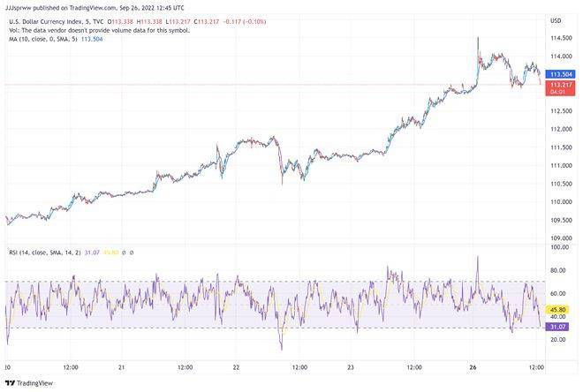583x392 pixels.
Task: Click date label 21 on time axis
Action: point(123,366)
